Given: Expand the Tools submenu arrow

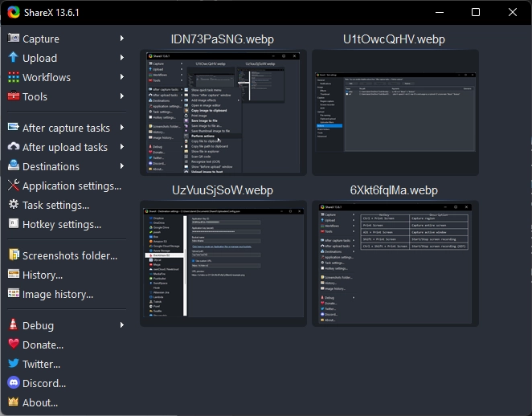Looking at the screenshot, I should (x=122, y=96).
